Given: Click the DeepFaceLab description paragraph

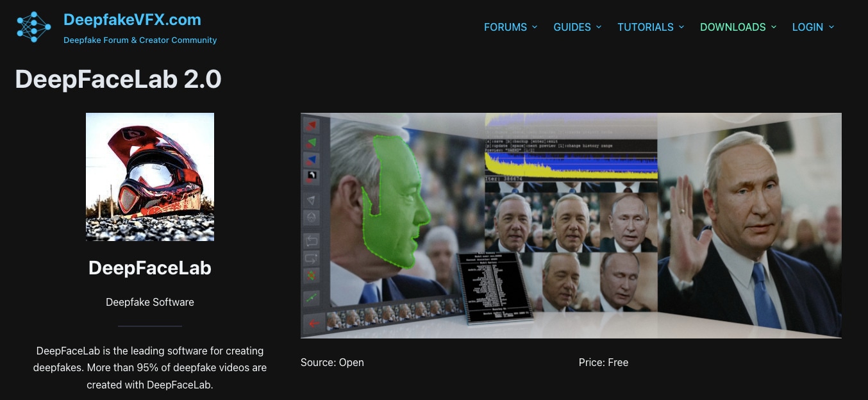Looking at the screenshot, I should pyautogui.click(x=150, y=368).
